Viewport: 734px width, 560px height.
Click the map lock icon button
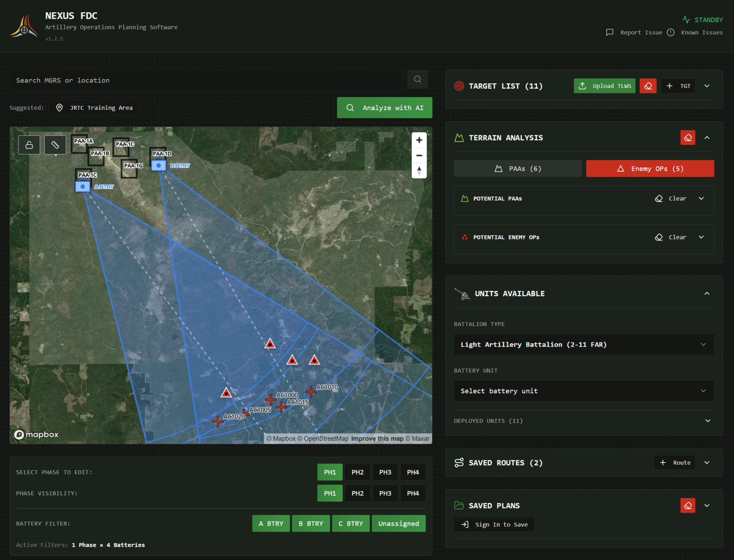pos(29,145)
